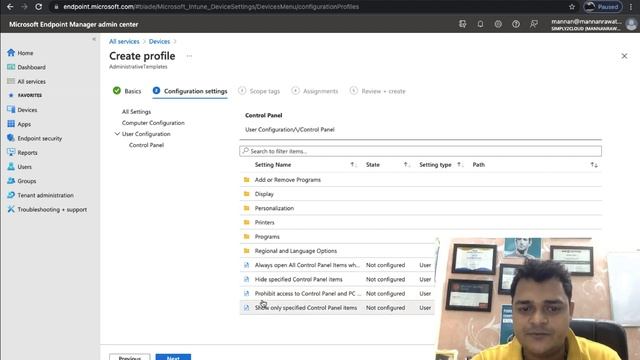Click the Next button

point(173,357)
